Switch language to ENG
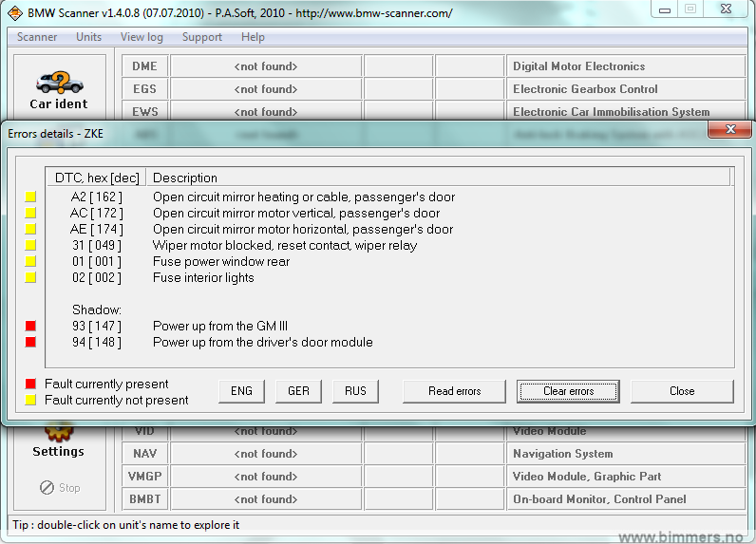Screen dimensions: 756x544 [x=241, y=391]
